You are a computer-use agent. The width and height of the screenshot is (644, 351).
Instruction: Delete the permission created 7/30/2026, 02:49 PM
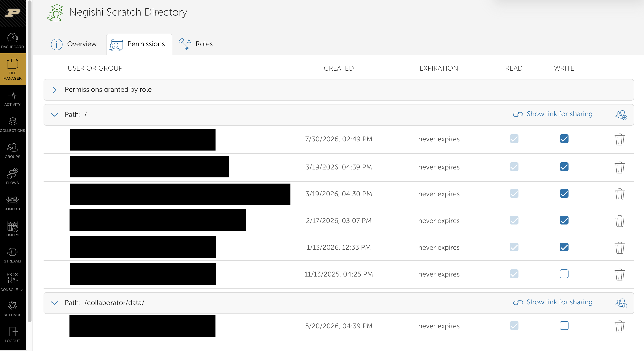pos(620,139)
